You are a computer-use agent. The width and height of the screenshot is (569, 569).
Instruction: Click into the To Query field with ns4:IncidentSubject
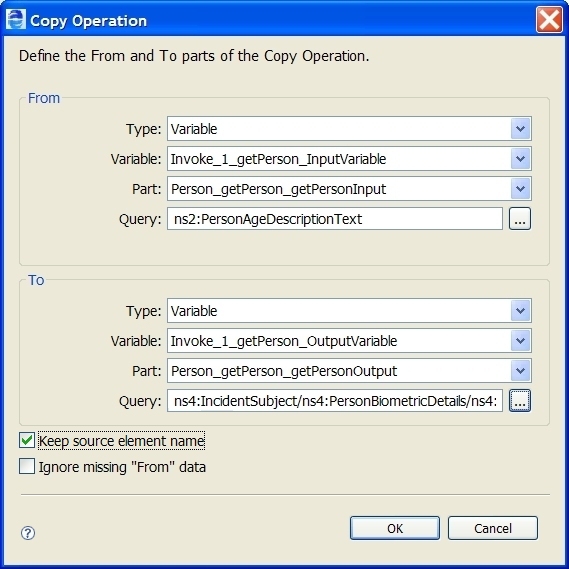pos(335,401)
